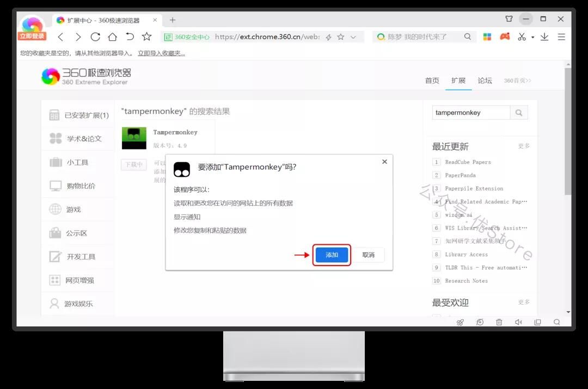This screenshot has height=389, width=588.
Task: Close the add-extension dialog with X
Action: pos(384,162)
